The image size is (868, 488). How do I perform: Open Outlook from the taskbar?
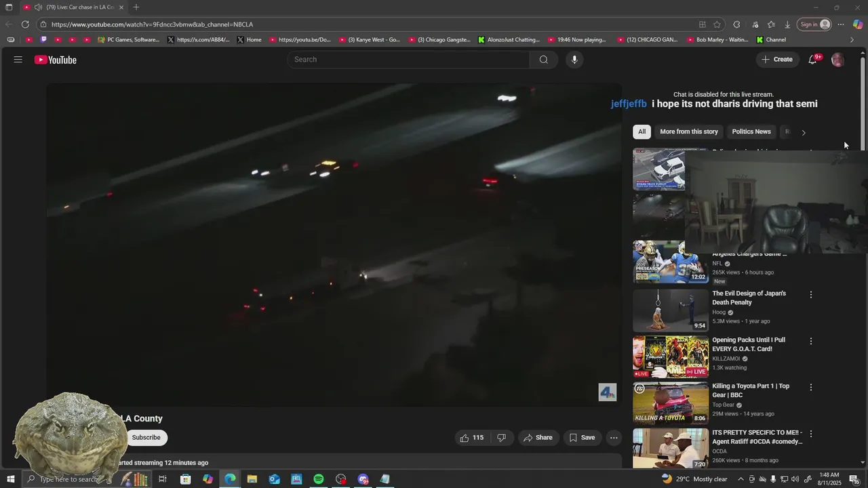tap(274, 479)
